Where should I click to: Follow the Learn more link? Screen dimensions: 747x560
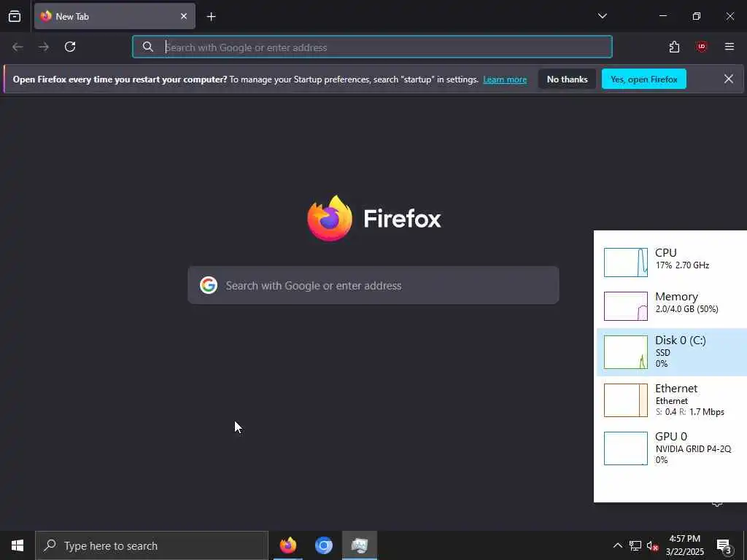pyautogui.click(x=505, y=79)
